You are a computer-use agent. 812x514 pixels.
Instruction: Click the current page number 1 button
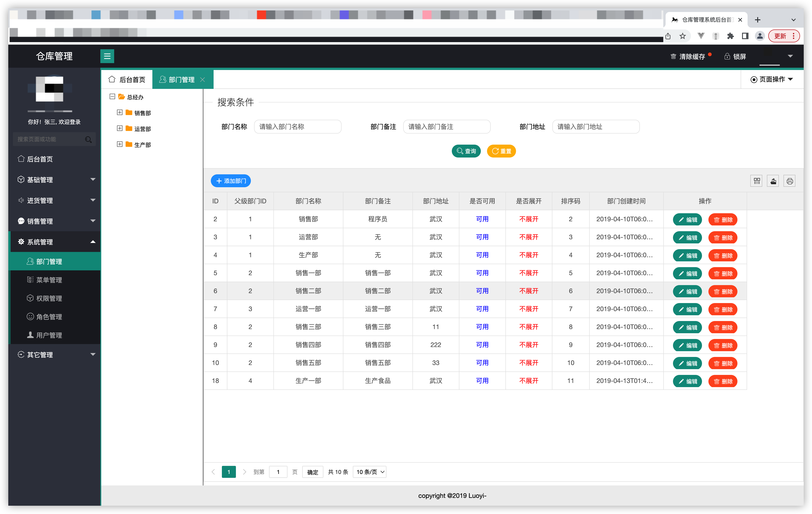[x=229, y=472]
